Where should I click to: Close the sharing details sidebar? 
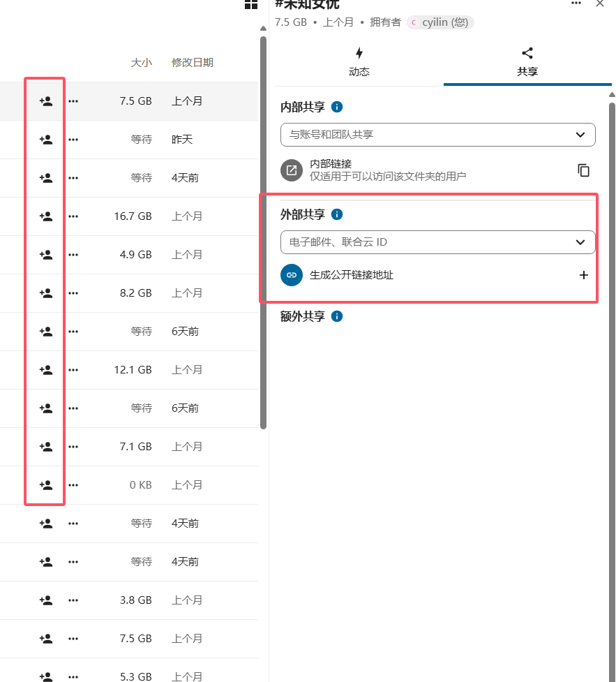click(600, 3)
